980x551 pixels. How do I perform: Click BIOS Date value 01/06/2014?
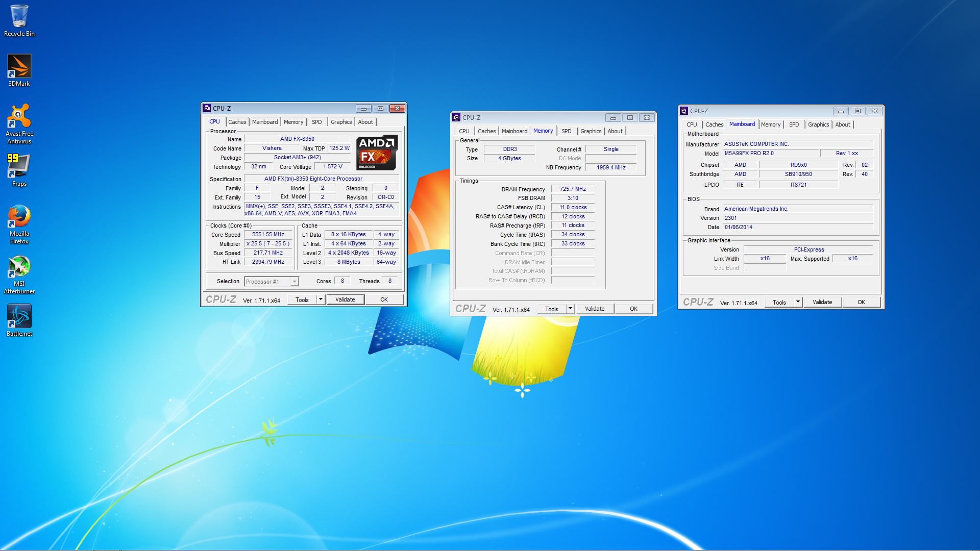point(798,227)
